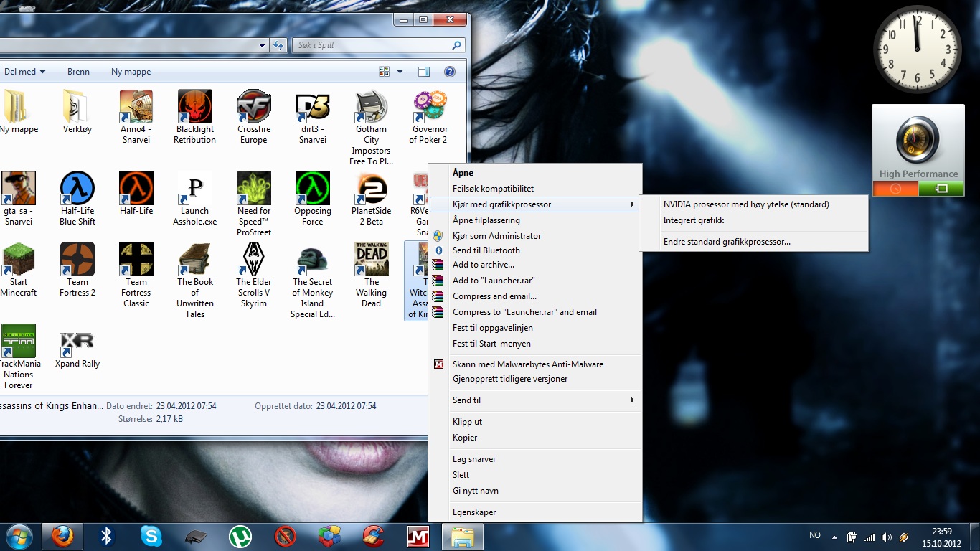Screen dimensions: 980x551
Task: Choose Åpne in the context menu
Action: (535, 173)
